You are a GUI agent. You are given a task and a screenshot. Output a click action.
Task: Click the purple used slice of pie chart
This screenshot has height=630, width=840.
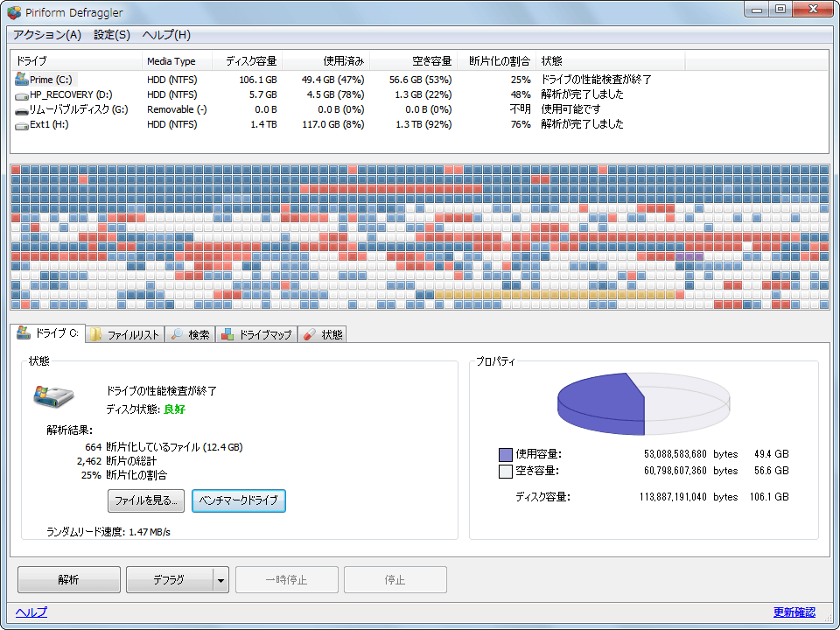coord(600,404)
